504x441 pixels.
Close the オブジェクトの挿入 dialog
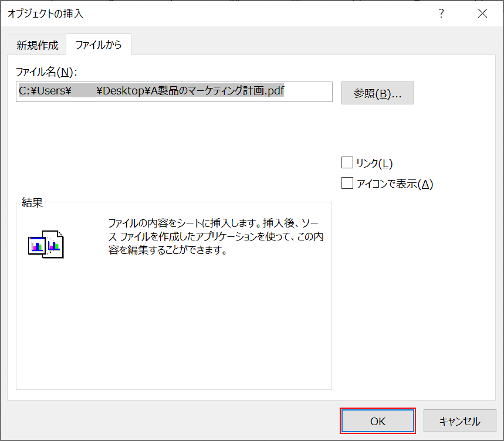coord(482,13)
